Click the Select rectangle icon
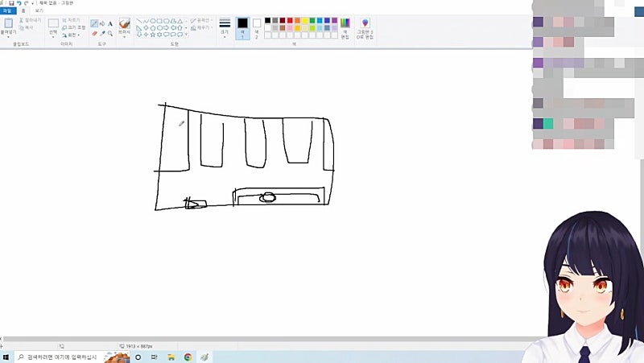644x363 pixels. 53,23
